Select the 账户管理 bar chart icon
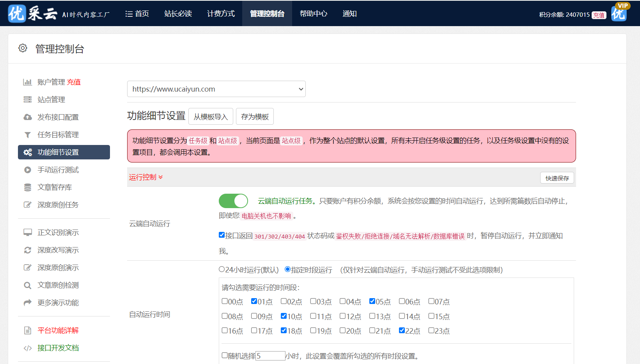The height and width of the screenshot is (364, 640). pos(27,82)
